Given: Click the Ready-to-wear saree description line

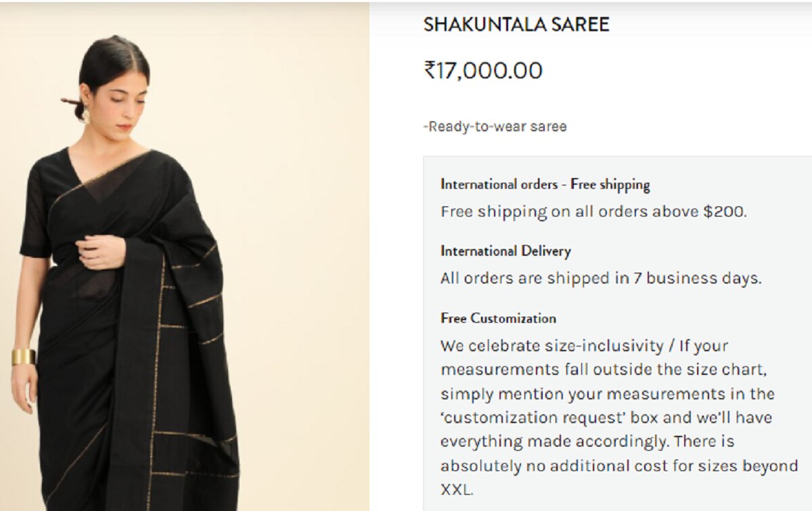Looking at the screenshot, I should coord(495,127).
